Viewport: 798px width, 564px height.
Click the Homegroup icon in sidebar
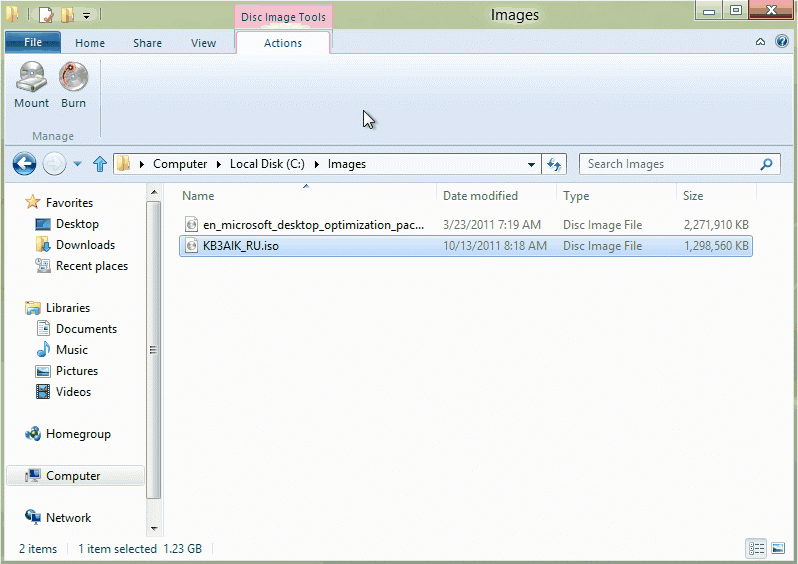(x=33, y=434)
